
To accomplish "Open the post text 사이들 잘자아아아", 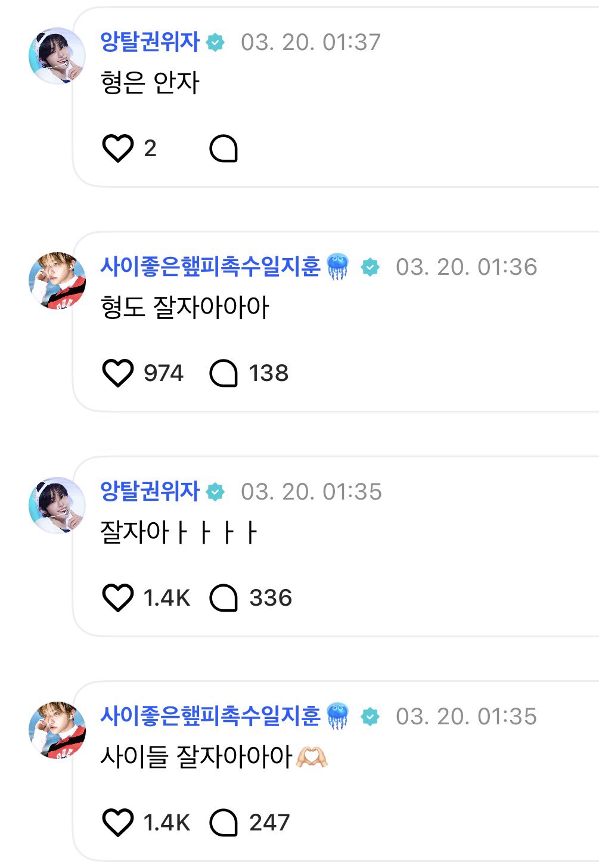I will [x=195, y=757].
